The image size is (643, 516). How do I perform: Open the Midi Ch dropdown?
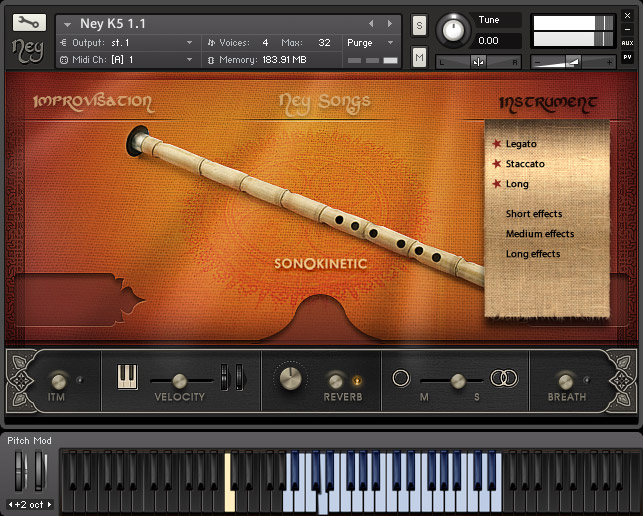pos(127,60)
